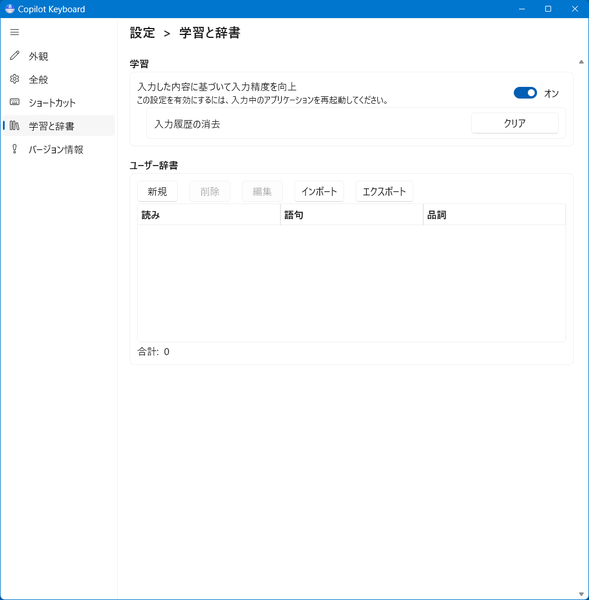Clear input history with クリア button

coord(515,123)
